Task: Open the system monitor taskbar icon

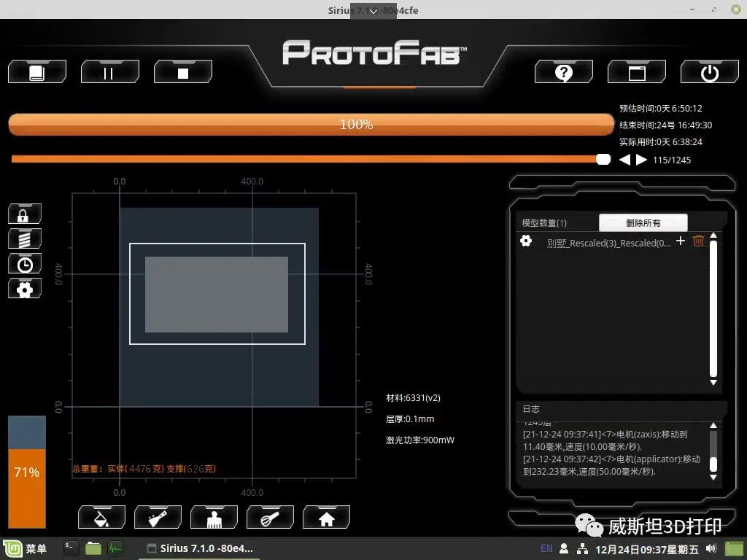Action: click(x=115, y=548)
